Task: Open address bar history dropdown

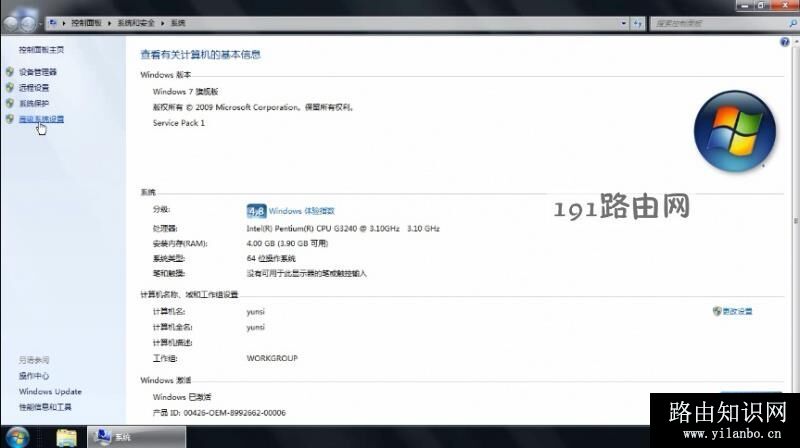Action: 623,23
